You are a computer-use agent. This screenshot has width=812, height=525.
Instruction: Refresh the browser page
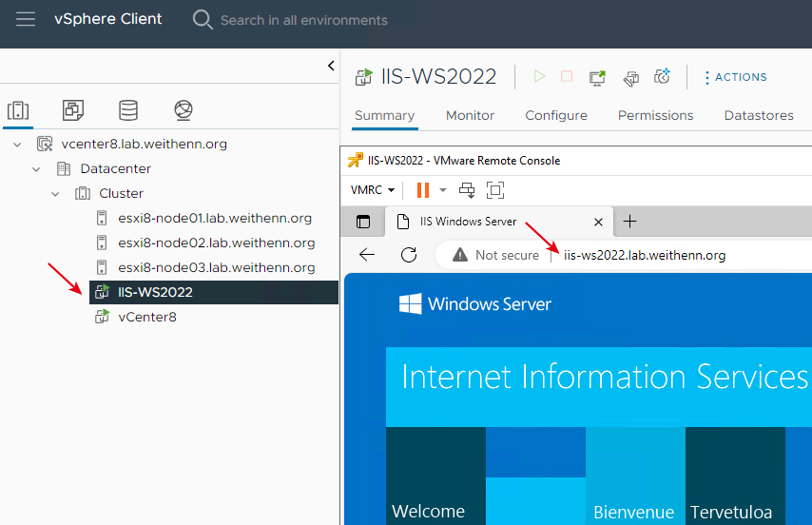409,255
